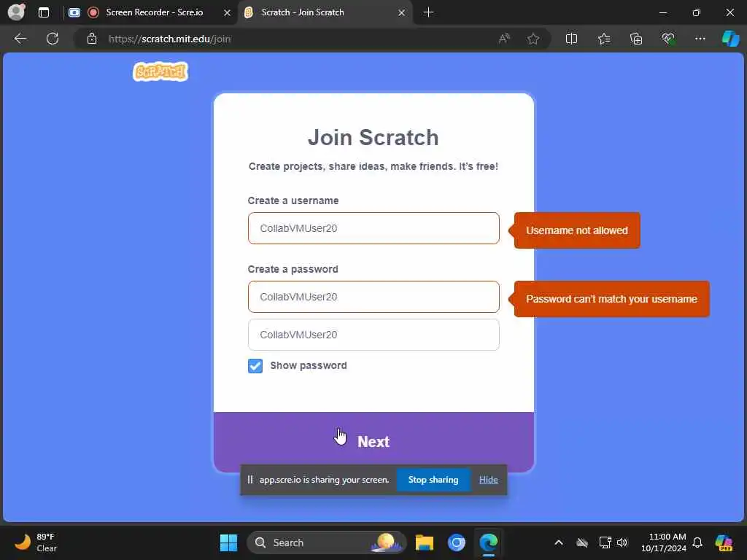This screenshot has width=747, height=560.
Task: View site information lock icon
Action: [x=92, y=39]
